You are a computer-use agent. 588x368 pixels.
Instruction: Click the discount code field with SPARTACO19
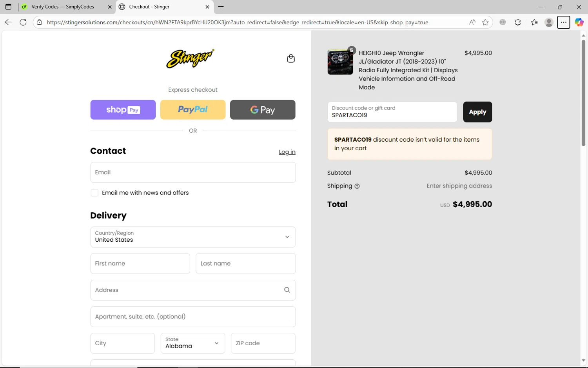click(392, 112)
